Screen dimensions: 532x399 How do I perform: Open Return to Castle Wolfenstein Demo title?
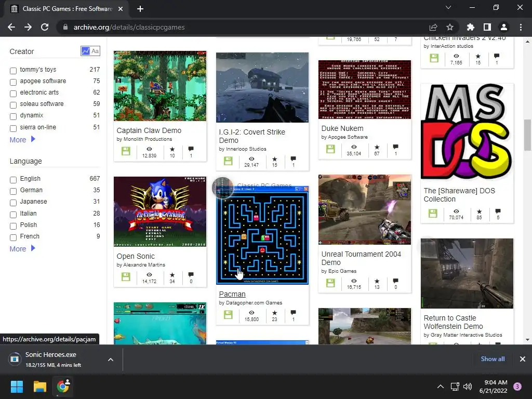pos(453,322)
